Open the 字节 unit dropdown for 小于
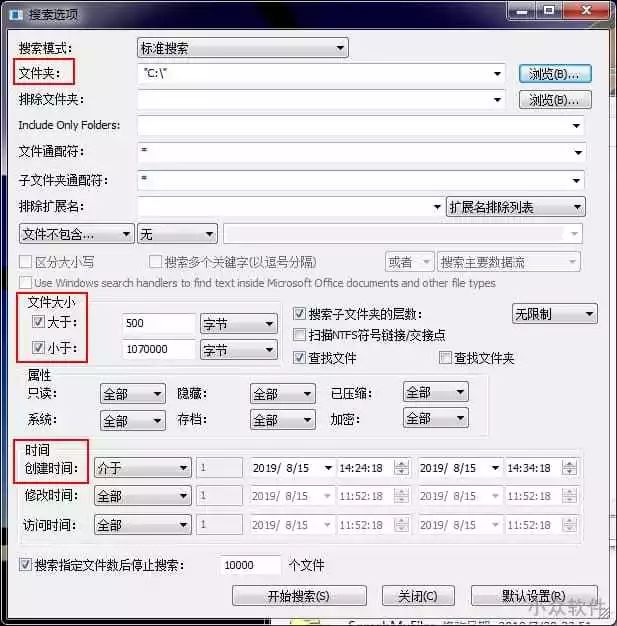This screenshot has height=626, width=617. click(x=238, y=350)
